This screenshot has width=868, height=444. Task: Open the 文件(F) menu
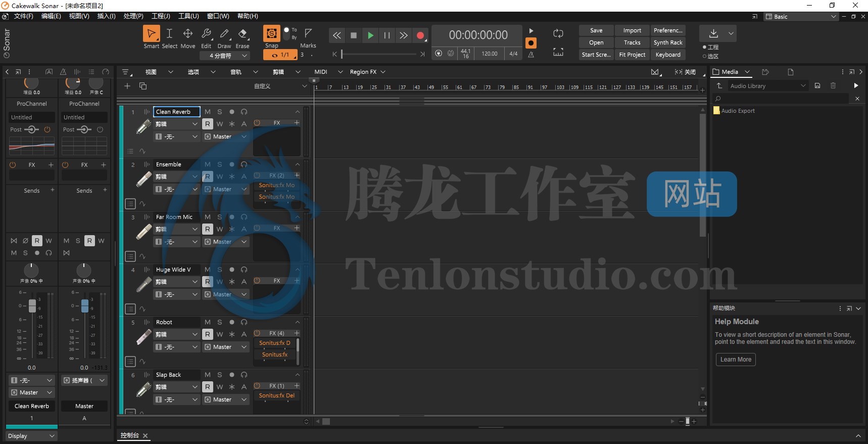24,16
